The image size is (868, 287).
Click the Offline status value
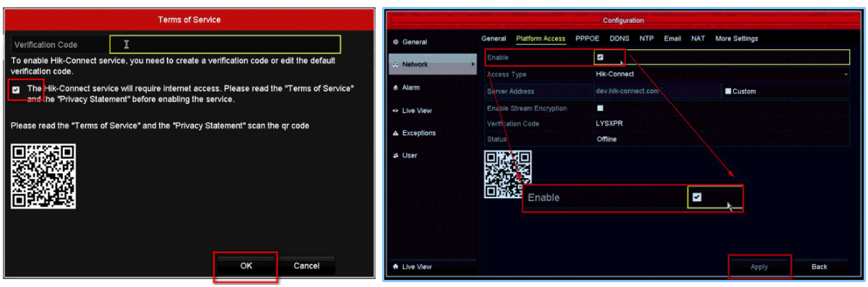coord(606,139)
